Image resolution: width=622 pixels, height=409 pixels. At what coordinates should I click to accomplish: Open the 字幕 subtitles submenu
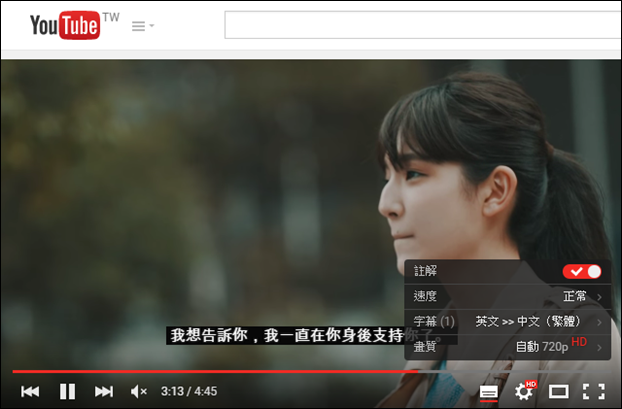(507, 321)
